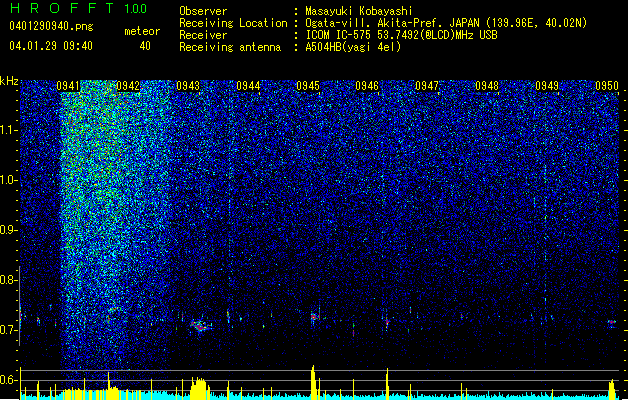The width and height of the screenshot is (629, 400).
Task: Click the 0948 time marker
Action: tap(487, 86)
